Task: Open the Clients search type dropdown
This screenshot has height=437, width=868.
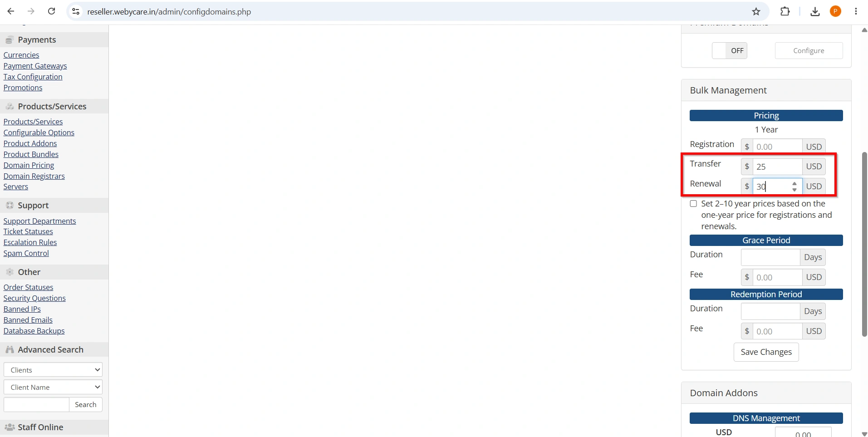Action: [53, 370]
